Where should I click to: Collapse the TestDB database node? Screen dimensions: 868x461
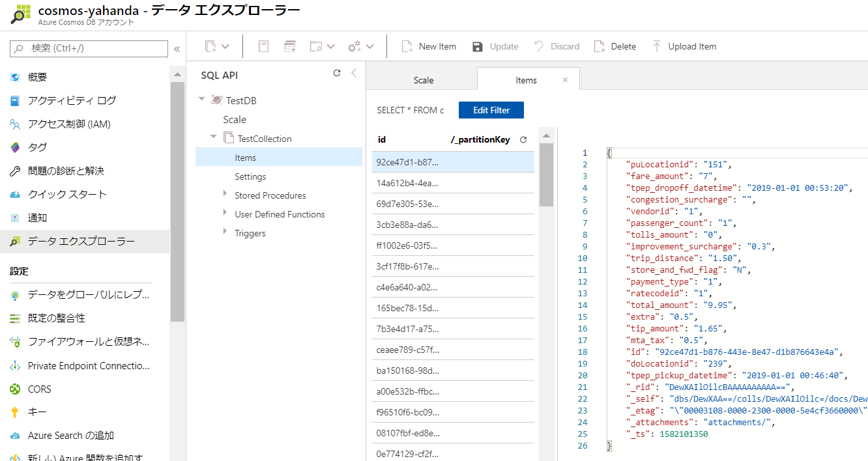click(201, 99)
